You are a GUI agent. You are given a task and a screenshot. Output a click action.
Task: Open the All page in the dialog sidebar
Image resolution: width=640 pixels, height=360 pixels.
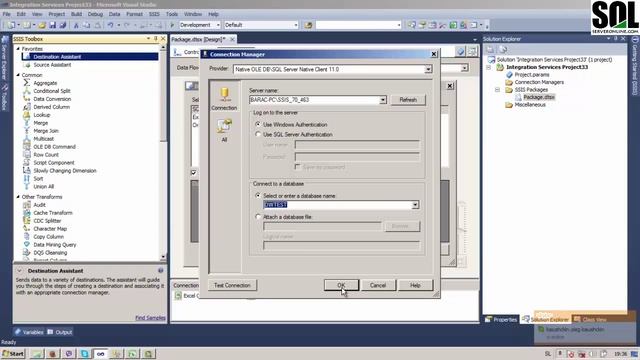(224, 130)
